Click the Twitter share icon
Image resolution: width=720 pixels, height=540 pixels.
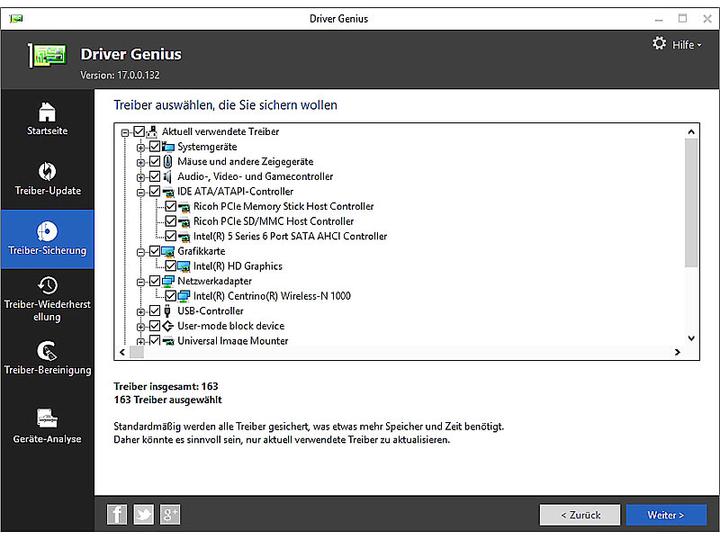[144, 514]
